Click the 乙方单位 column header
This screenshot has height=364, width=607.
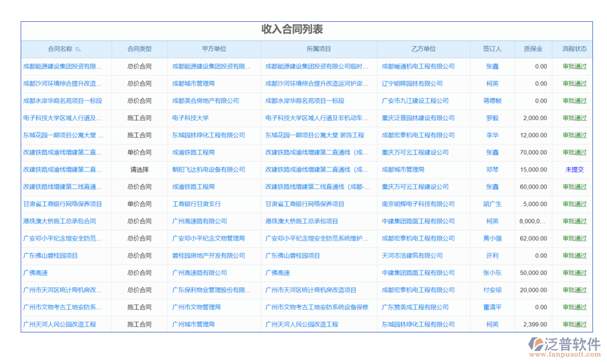pos(423,49)
